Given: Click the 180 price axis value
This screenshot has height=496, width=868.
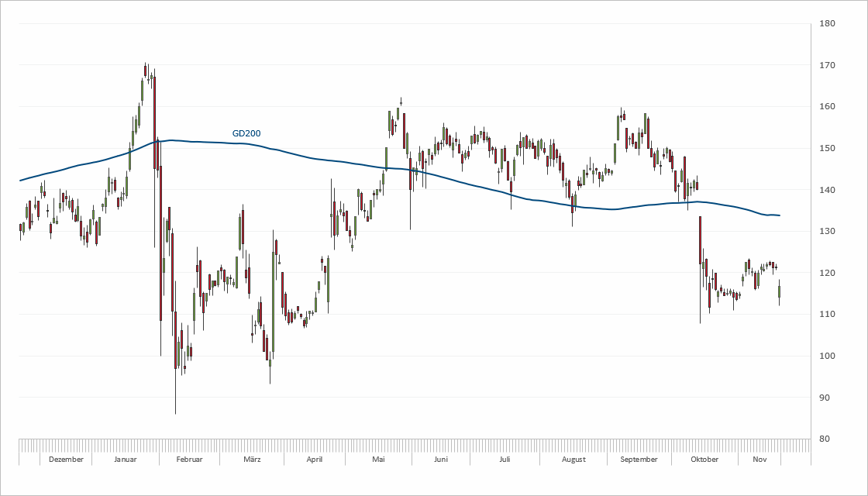Looking at the screenshot, I should [x=828, y=24].
